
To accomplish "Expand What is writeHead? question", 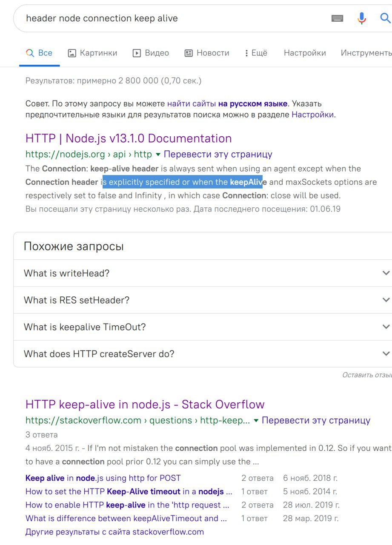I will pos(203,273).
